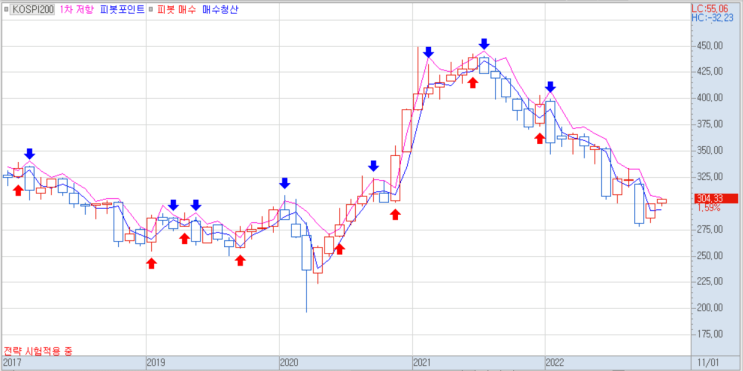Click the blue sell arrow above early 2017 candles
The height and width of the screenshot is (371, 743).
point(29,154)
